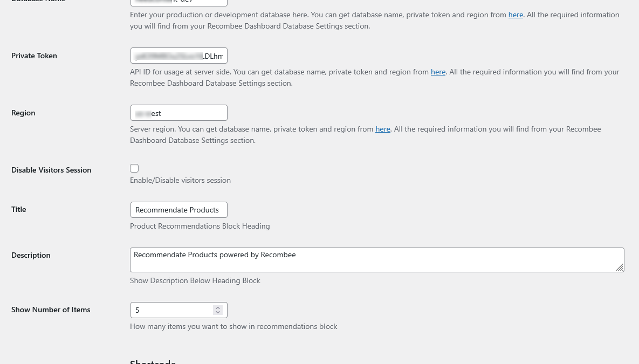Image resolution: width=639 pixels, height=364 pixels.
Task: Click the 'Disable Visitors Session' label
Action: coord(51,170)
